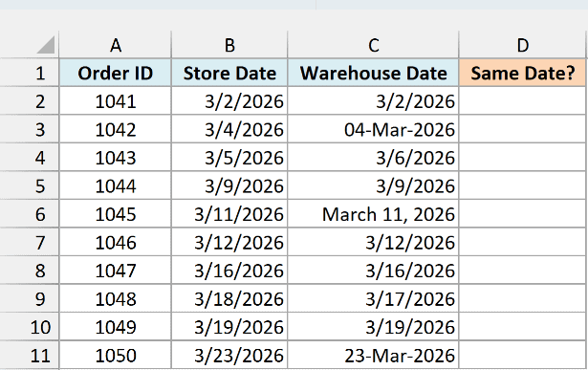Click Store Date cell 3/11/2026
Viewport: 588px width, 370px height.
[x=229, y=214]
